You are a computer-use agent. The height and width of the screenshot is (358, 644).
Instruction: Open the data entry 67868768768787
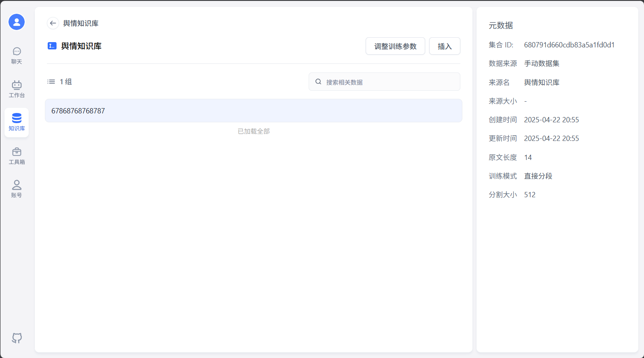(253, 111)
